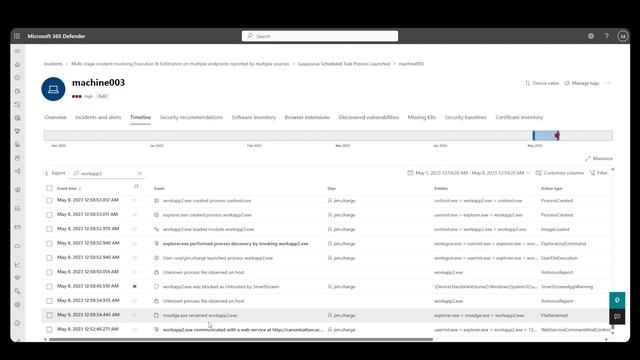This screenshot has width=640, height=360.
Task: Open the Security baselines tab
Action: (466, 117)
